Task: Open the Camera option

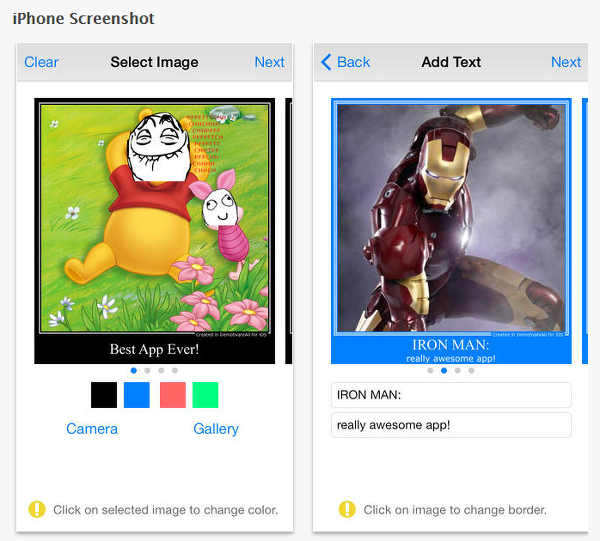Action: [92, 429]
